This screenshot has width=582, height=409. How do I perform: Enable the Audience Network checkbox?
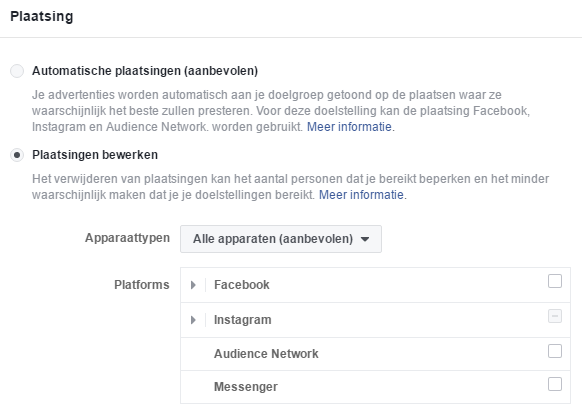555,351
